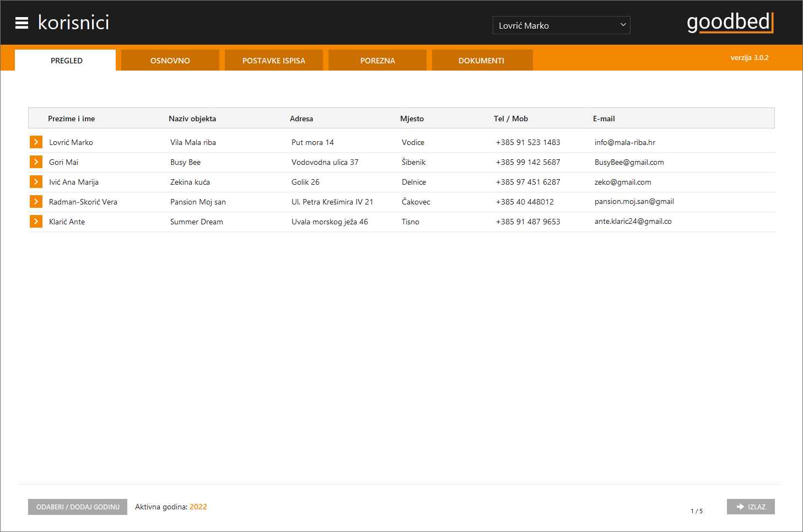803x532 pixels.
Task: Click the place Vodice
Action: pyautogui.click(x=413, y=142)
